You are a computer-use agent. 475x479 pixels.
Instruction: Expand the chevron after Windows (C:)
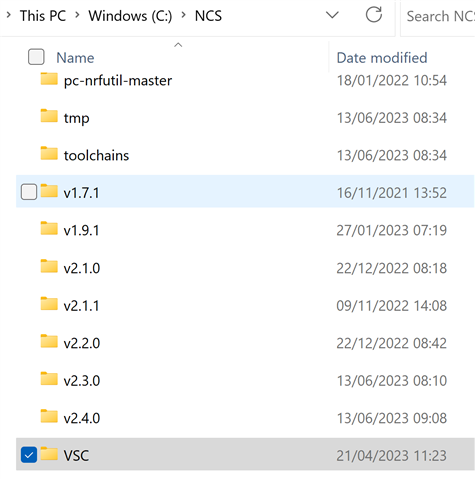184,15
